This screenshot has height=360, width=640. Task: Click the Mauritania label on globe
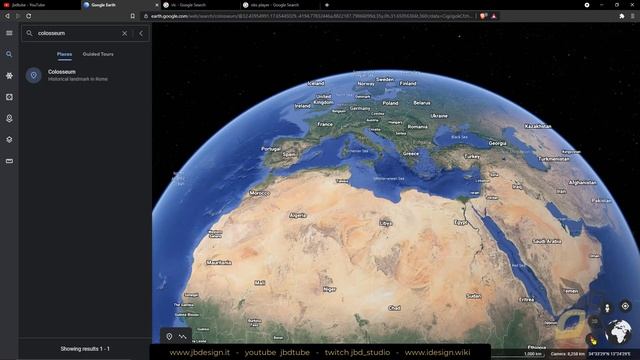point(219,262)
